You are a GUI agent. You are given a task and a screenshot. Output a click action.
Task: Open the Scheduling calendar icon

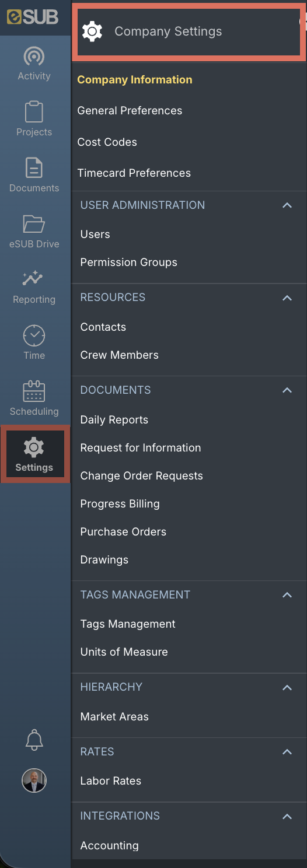pyautogui.click(x=34, y=391)
